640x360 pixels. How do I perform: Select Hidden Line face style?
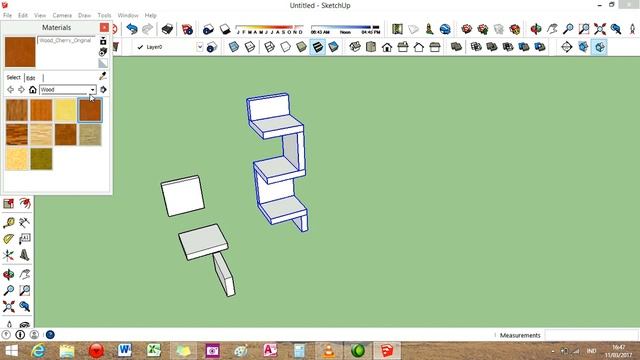pos(285,47)
